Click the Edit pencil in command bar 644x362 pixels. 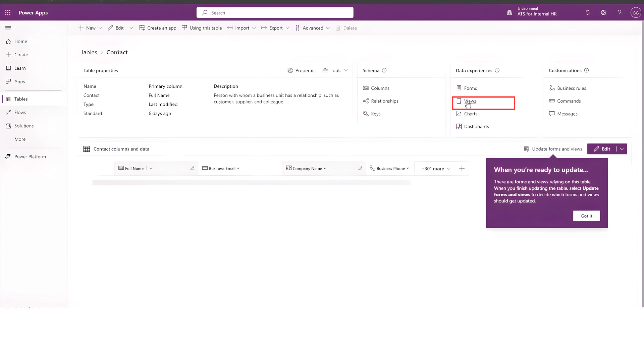pos(116,28)
